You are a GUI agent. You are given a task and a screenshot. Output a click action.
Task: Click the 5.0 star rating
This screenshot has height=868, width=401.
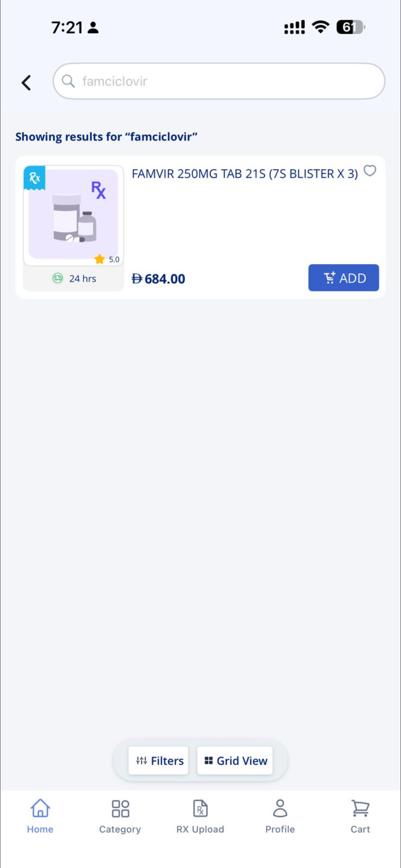point(107,259)
